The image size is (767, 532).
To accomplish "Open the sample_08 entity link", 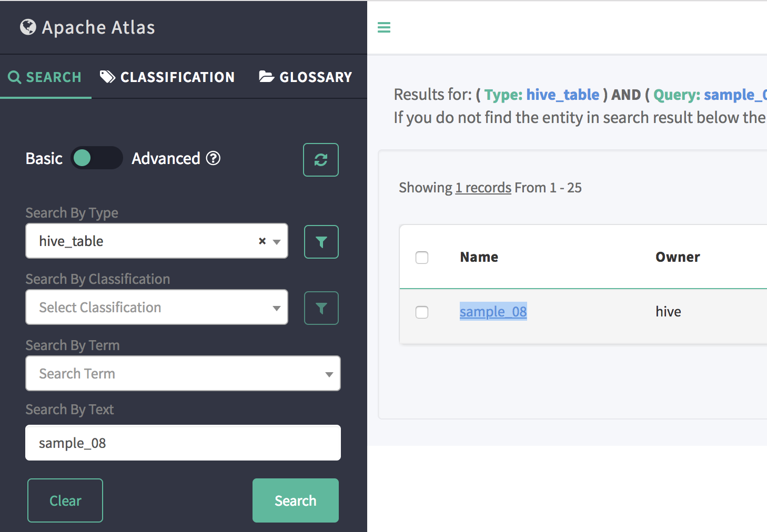I will pos(493,312).
